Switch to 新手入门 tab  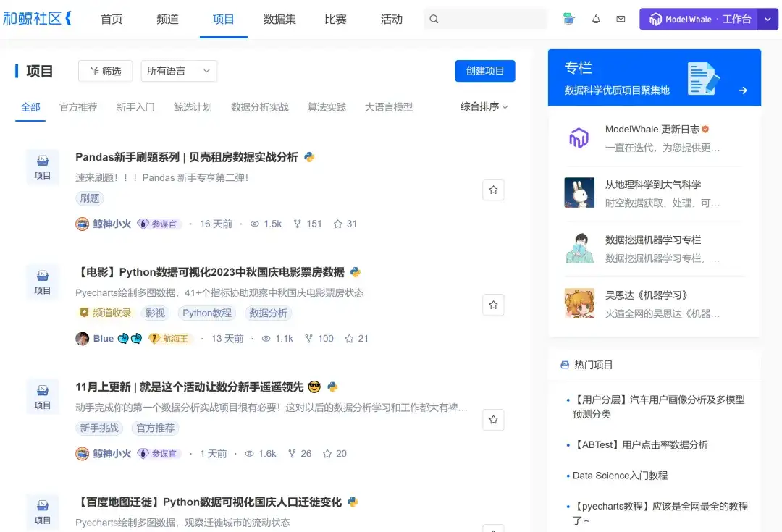point(135,107)
